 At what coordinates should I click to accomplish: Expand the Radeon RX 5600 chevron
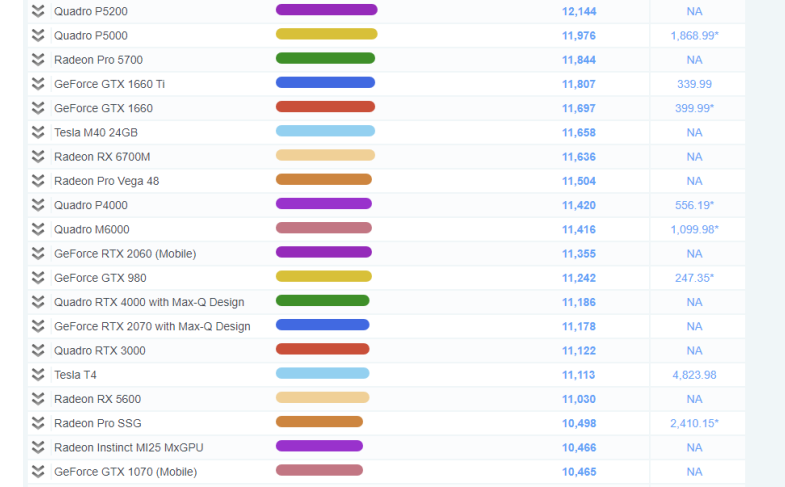coord(38,399)
